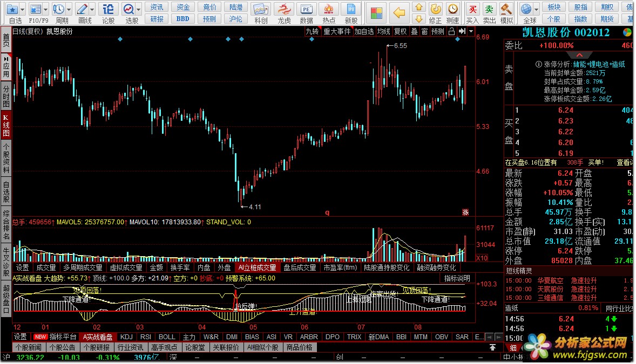Open the 自选 favorites star folder icon
Image resolution: width=636 pixels, height=364 pixels.
(x=12, y=9)
